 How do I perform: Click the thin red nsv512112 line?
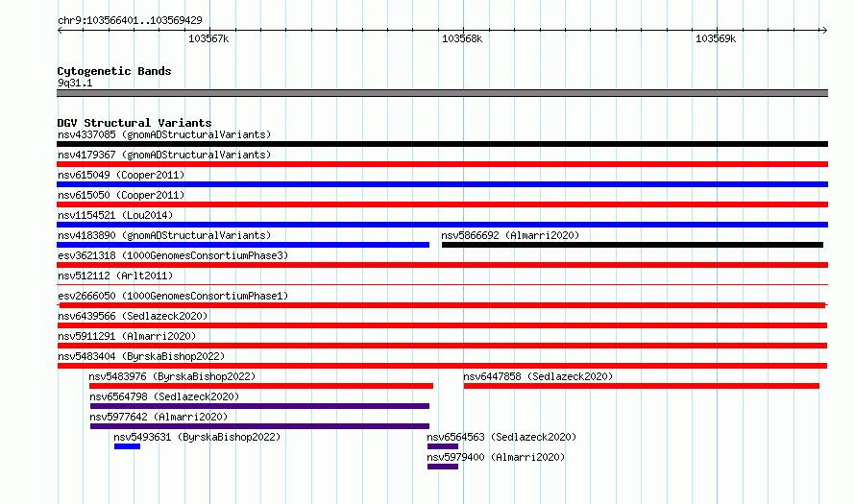pos(442,285)
